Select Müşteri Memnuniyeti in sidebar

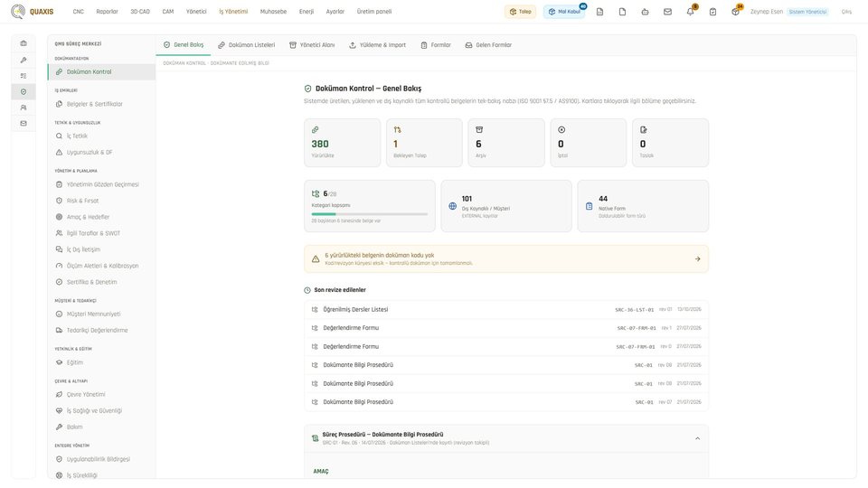tap(101, 314)
